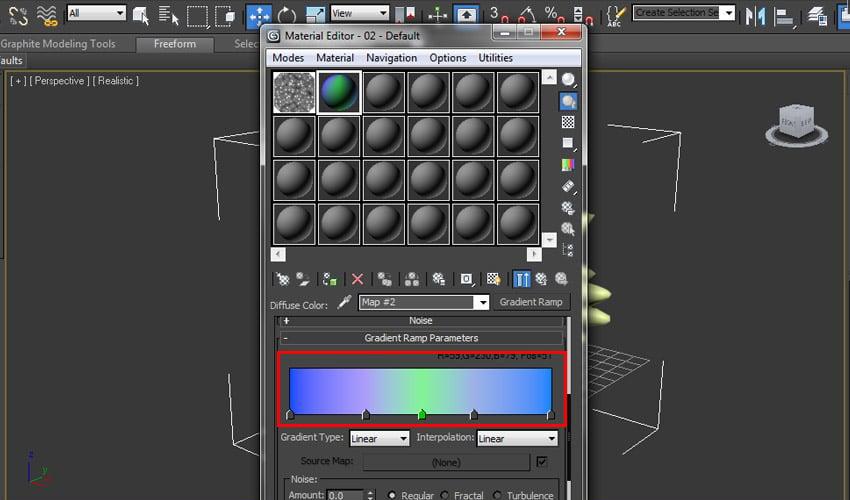Click Put Material to Scene icon
Screen dimensions: 850x500
pos(302,279)
